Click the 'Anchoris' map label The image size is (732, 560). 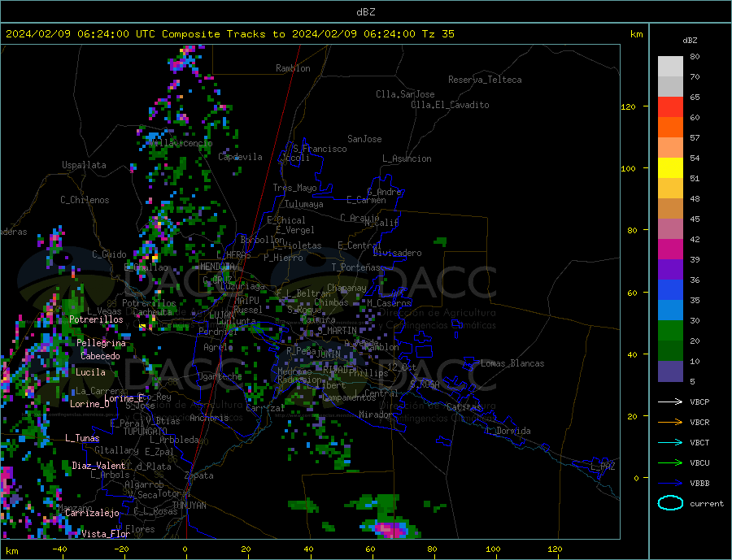pyautogui.click(x=209, y=418)
